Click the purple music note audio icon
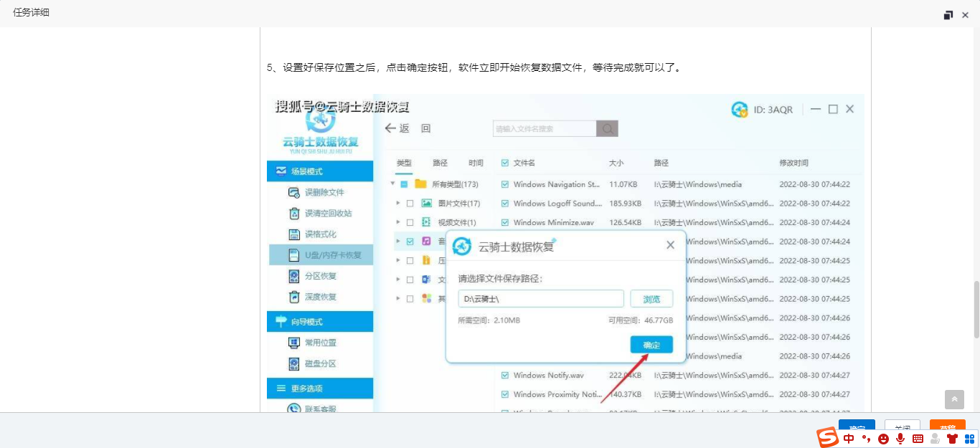Image resolution: width=980 pixels, height=448 pixels. click(x=427, y=242)
